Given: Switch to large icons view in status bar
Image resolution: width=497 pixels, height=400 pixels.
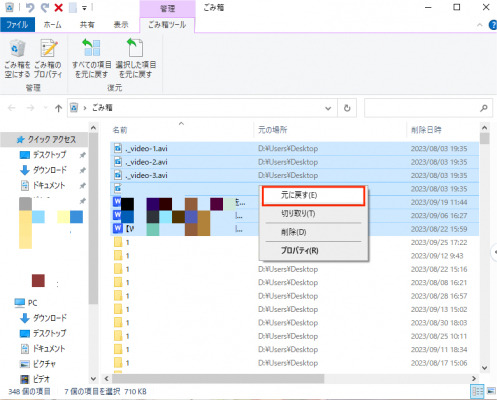Looking at the screenshot, I should [x=491, y=391].
